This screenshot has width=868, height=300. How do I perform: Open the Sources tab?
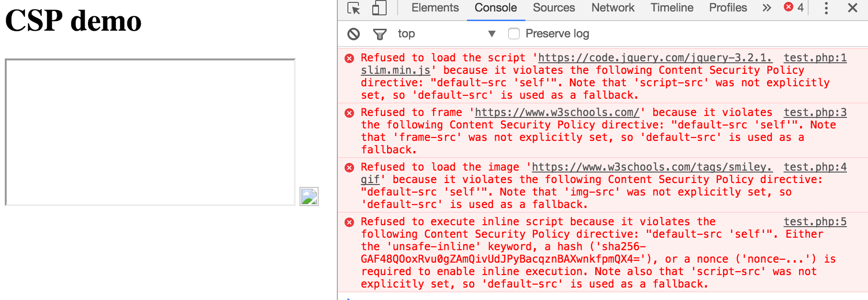pyautogui.click(x=554, y=8)
